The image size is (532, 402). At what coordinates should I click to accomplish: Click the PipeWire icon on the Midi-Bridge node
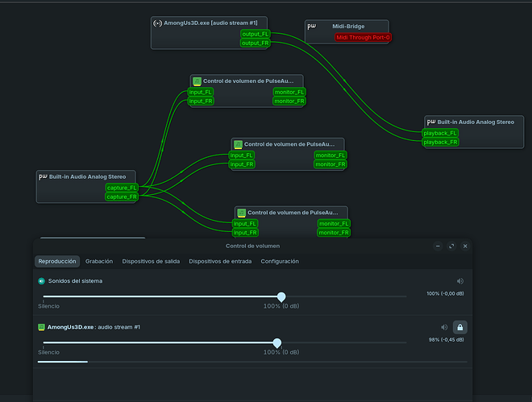[x=311, y=26]
